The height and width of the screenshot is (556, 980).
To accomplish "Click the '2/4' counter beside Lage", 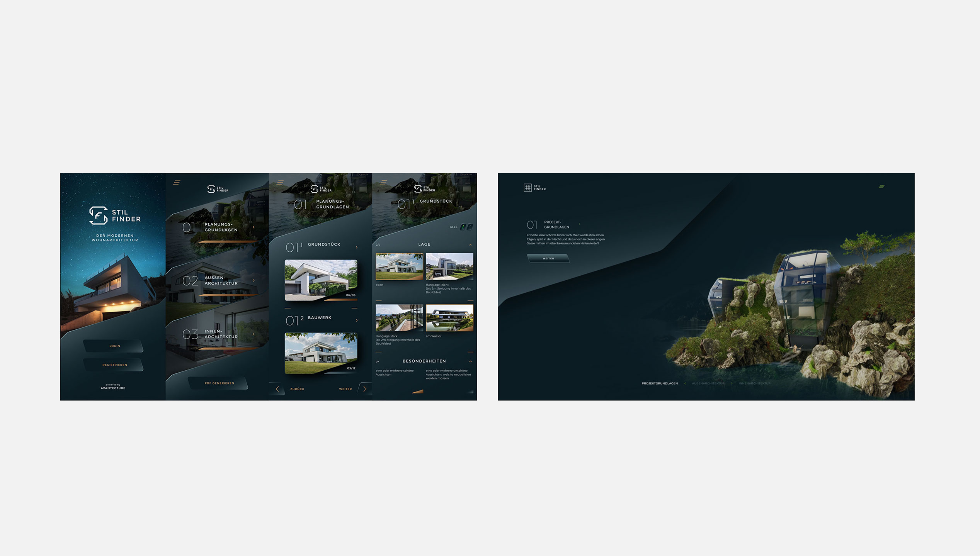I will tap(378, 245).
